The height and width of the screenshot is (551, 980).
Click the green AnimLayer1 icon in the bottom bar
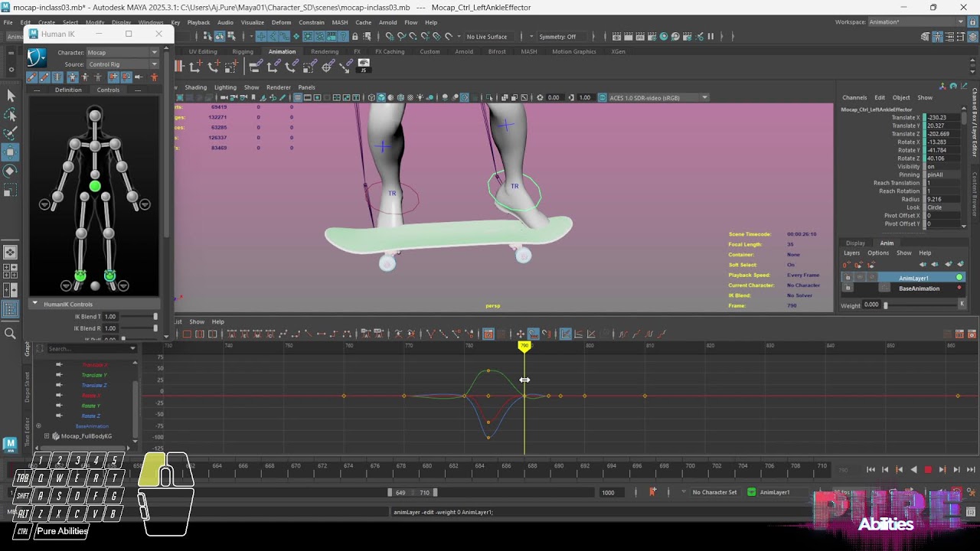751,492
